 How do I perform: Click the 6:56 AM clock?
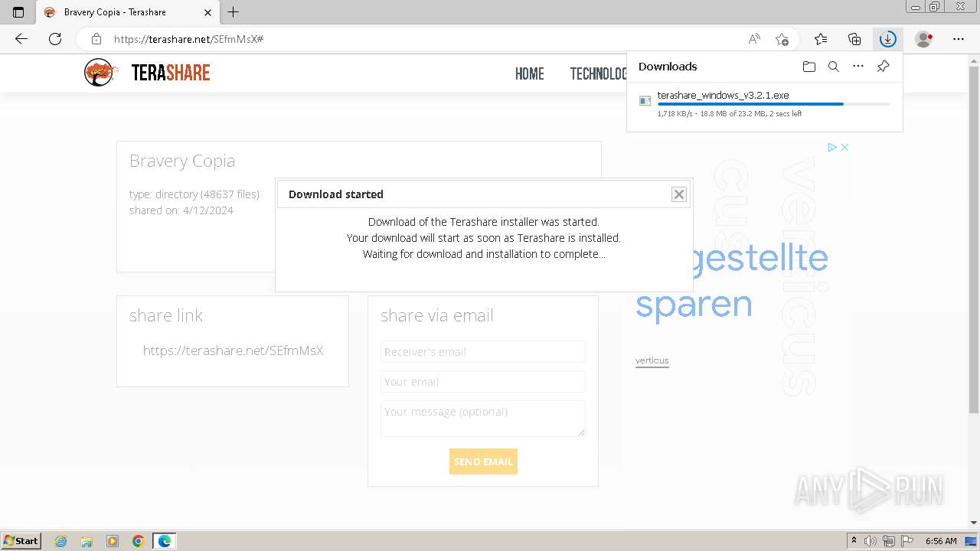tap(941, 541)
